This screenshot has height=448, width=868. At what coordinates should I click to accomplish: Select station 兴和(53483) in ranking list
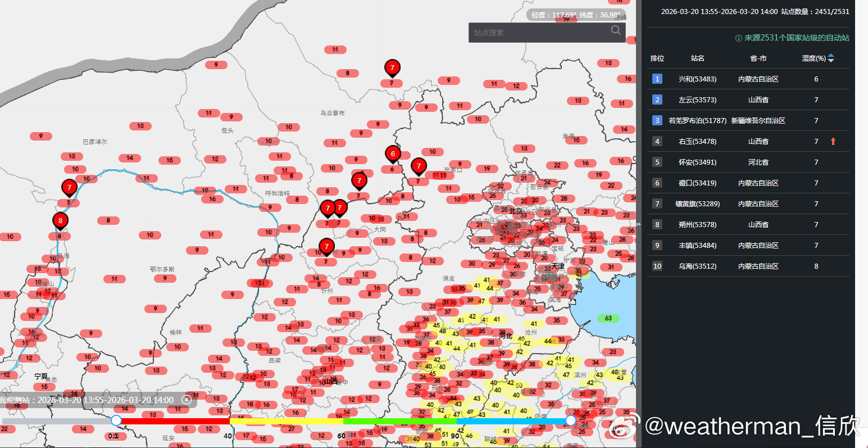click(x=697, y=79)
